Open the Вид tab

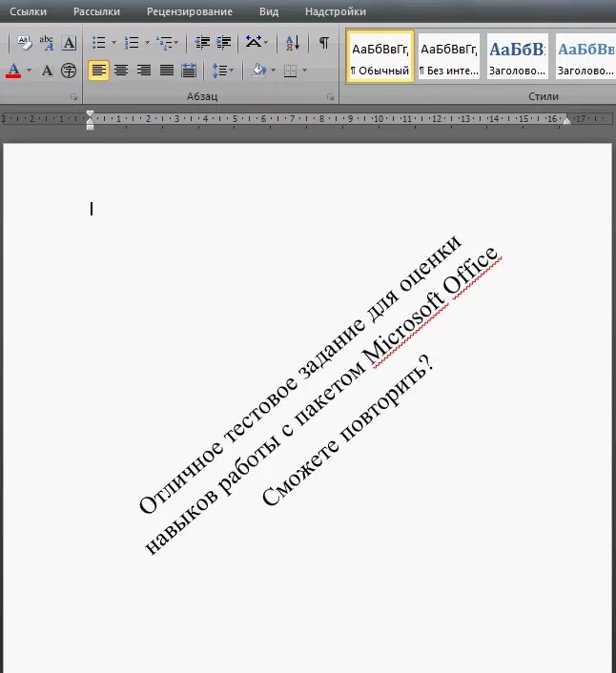[x=269, y=11]
